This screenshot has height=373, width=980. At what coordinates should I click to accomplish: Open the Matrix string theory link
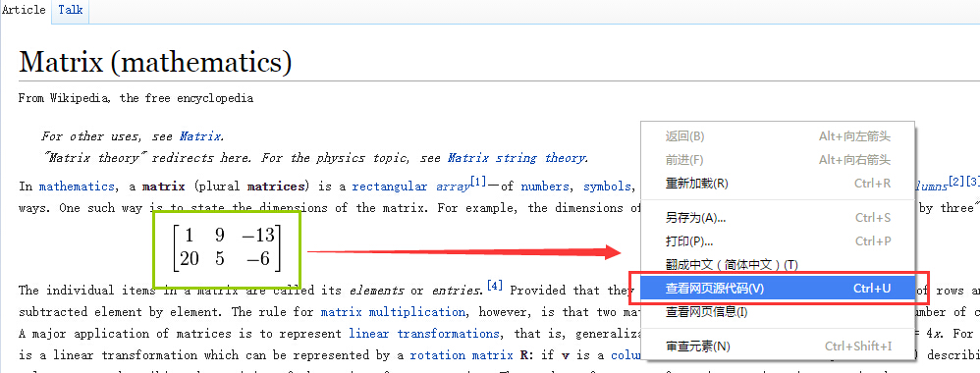coord(517,158)
